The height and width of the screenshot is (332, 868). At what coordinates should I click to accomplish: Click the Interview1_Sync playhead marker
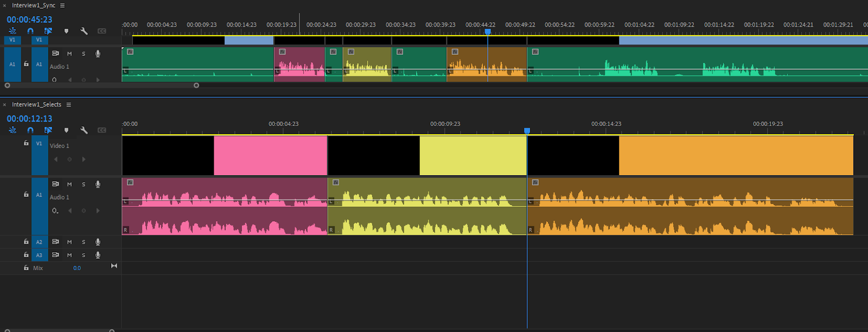coord(488,32)
